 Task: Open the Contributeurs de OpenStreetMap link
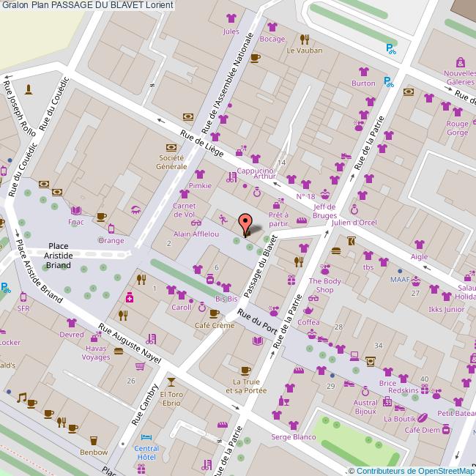point(414,471)
